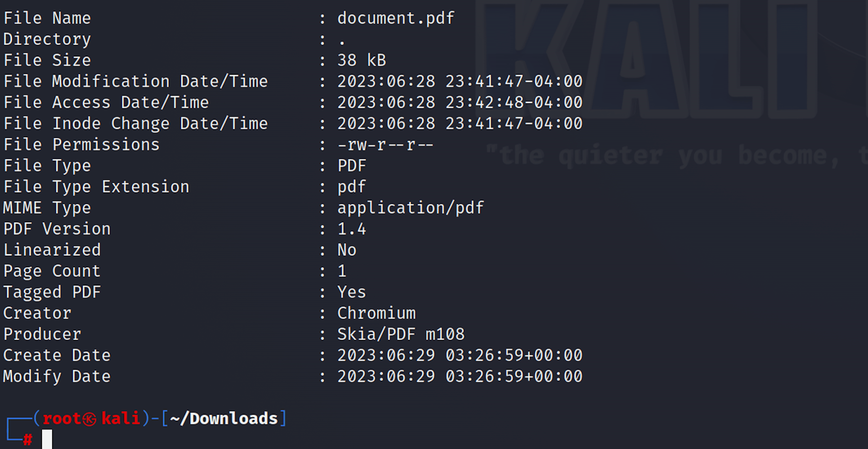Image resolution: width=868 pixels, height=449 pixels.
Task: Click the red hash prompt symbol
Action: [27, 440]
